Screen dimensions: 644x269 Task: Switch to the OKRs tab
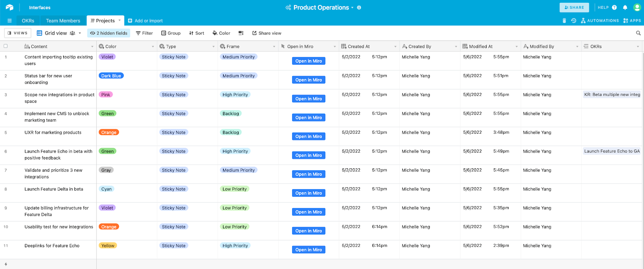[28, 21]
